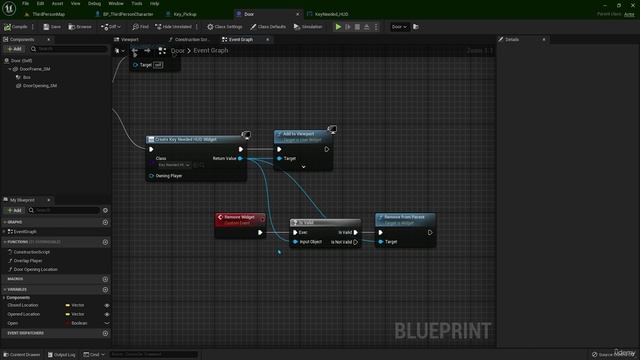Navigate forward in graph history
This screenshot has height=360, width=640.
pos(147,51)
